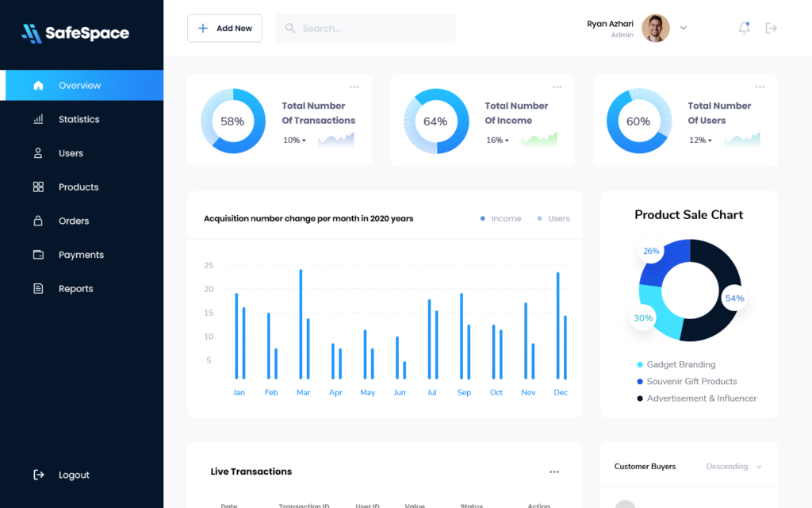
Task: Click the Logout link in sidebar
Action: (73, 475)
